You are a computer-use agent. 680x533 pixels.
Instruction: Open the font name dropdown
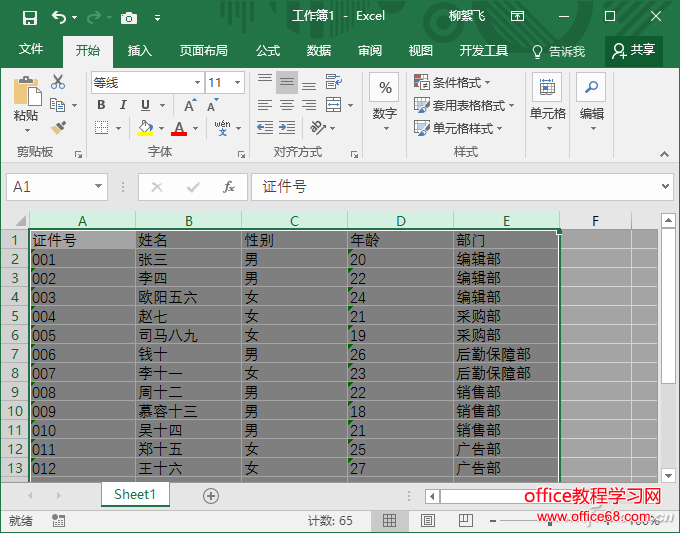click(197, 83)
